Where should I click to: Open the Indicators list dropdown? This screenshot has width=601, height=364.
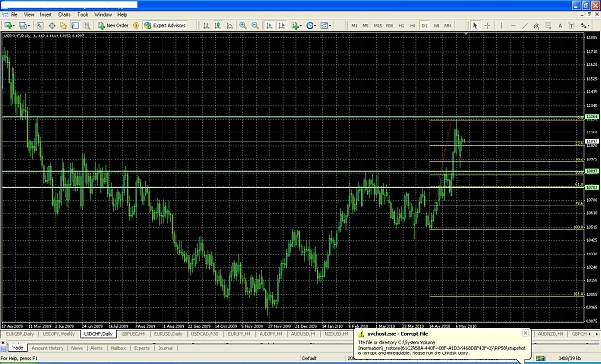(297, 25)
